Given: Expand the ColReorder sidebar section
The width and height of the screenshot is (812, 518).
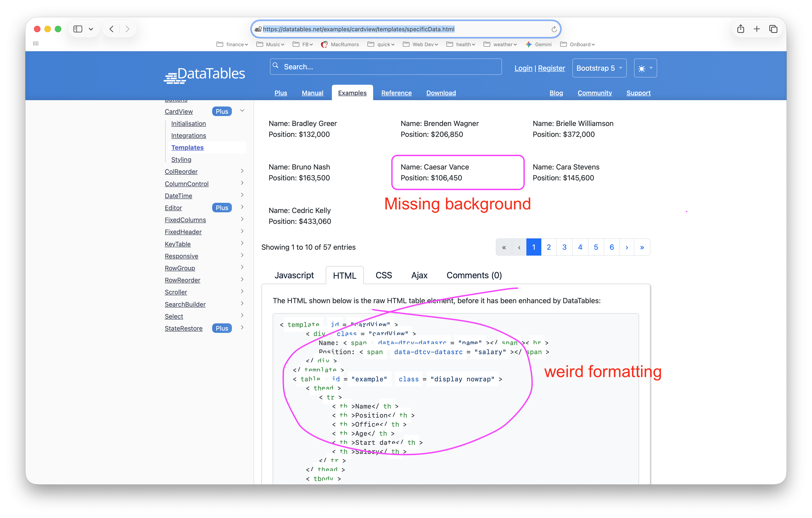Looking at the screenshot, I should (242, 171).
